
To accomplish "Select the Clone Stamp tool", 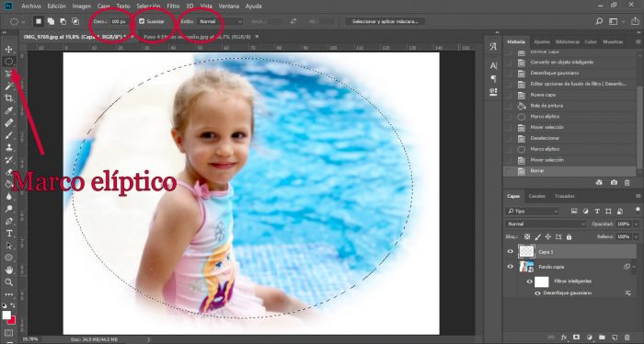I will [x=8, y=147].
